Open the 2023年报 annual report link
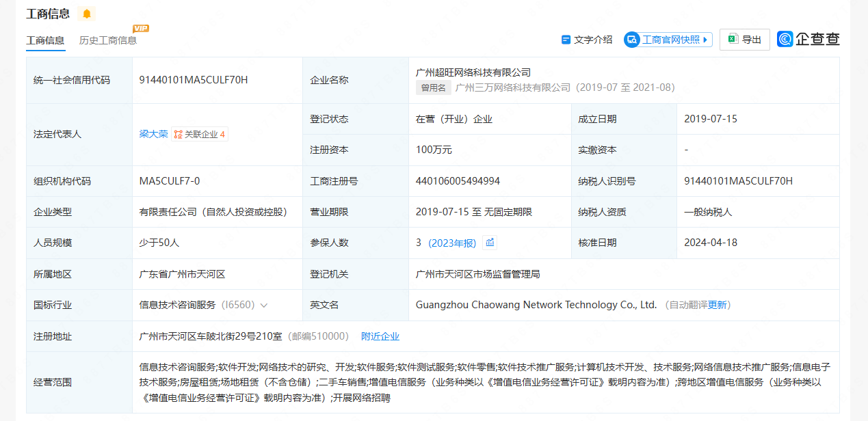The width and height of the screenshot is (868, 421). [x=452, y=243]
